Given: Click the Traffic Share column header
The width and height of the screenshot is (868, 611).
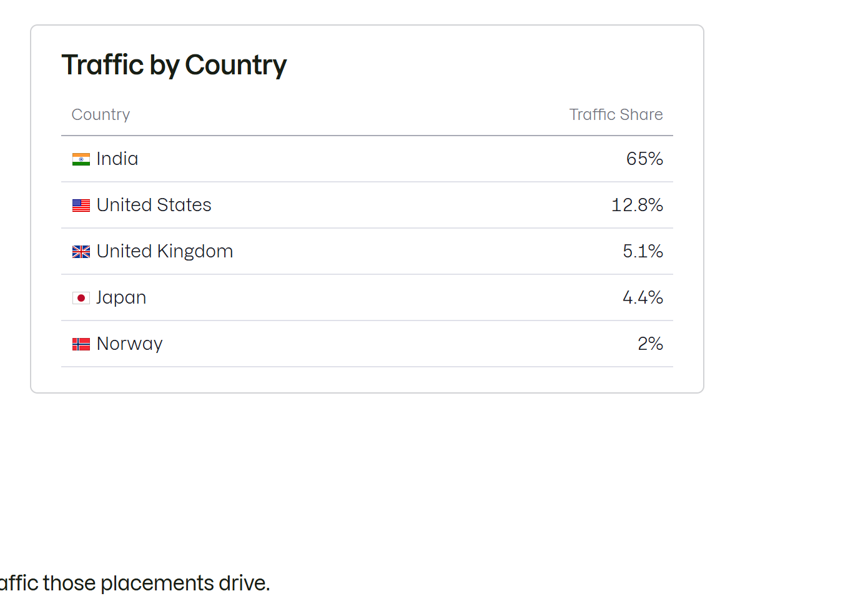Looking at the screenshot, I should [x=616, y=114].
